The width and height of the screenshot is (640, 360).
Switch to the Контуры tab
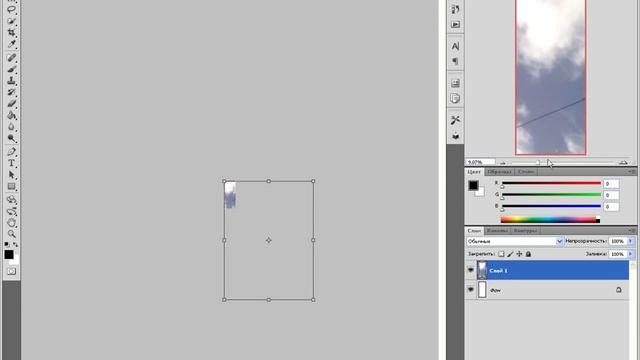point(525,231)
